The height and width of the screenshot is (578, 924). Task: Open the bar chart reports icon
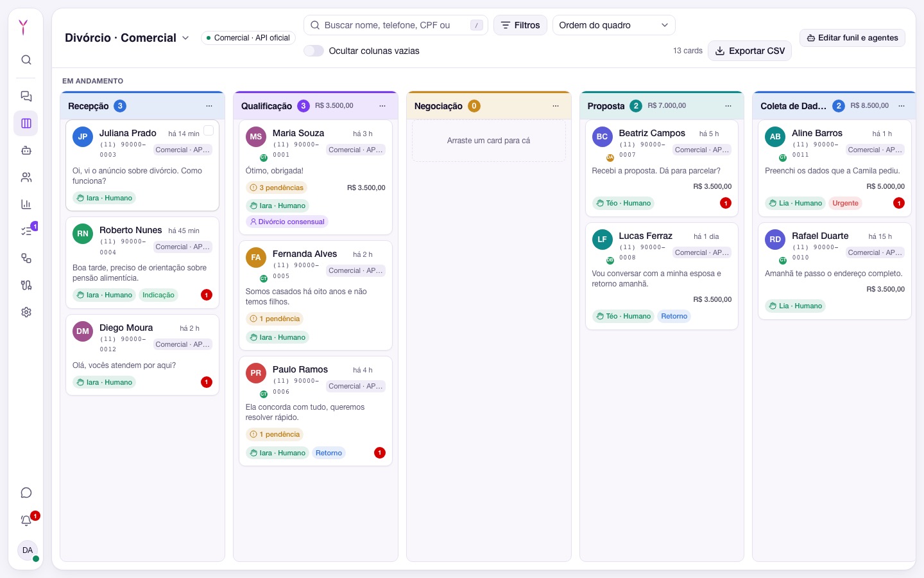pos(26,204)
